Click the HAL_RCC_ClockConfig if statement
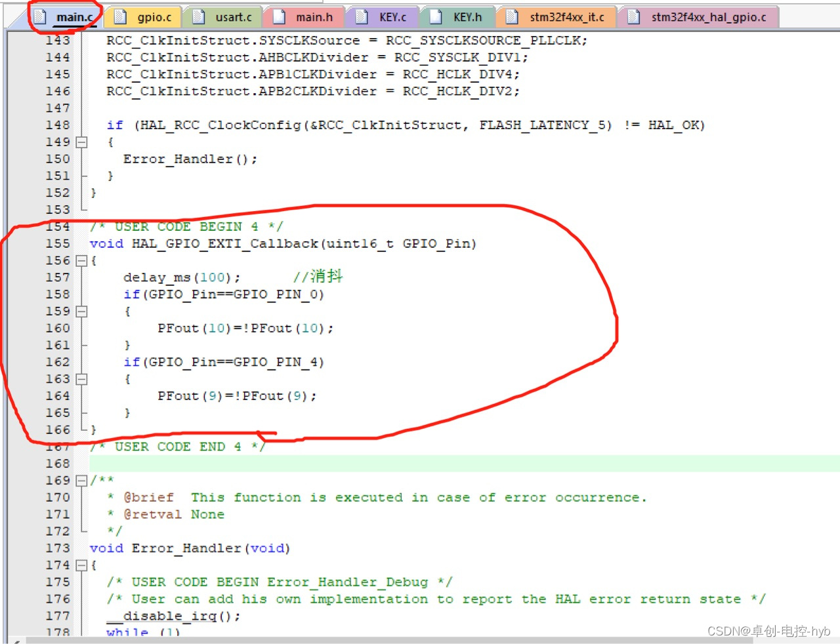840x644 pixels. click(406, 125)
